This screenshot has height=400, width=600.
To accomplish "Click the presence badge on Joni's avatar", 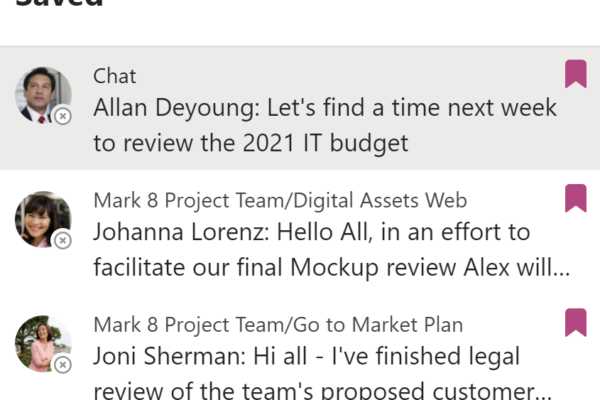I will 63,365.
